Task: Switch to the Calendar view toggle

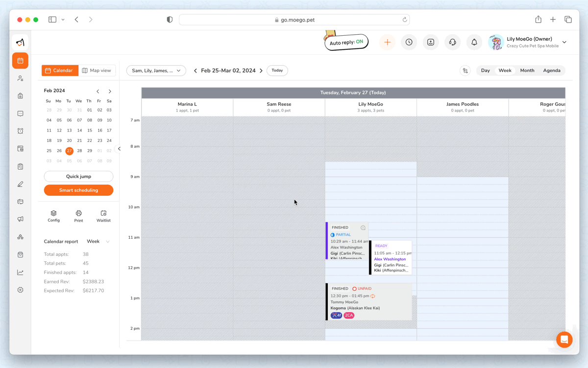Action: 60,70
